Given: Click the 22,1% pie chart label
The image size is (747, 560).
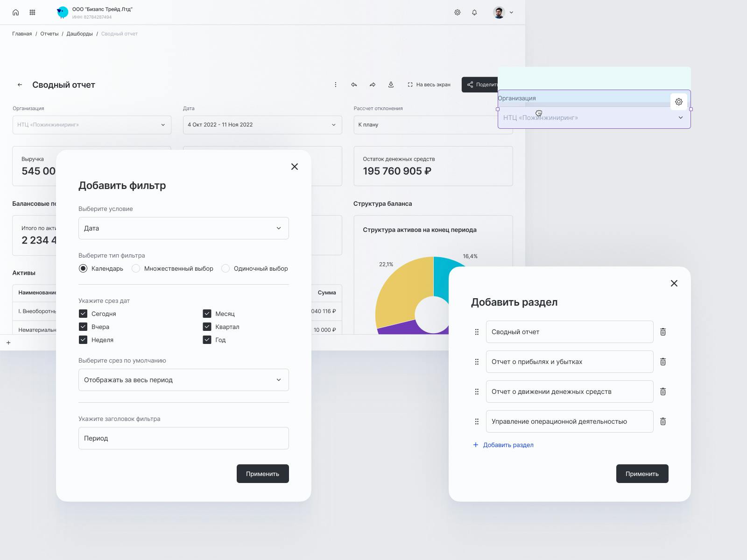Looking at the screenshot, I should click(386, 264).
